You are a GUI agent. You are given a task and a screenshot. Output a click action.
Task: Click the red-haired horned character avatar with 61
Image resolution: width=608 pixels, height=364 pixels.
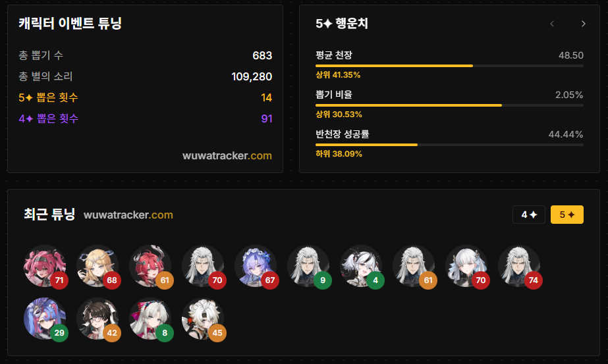tap(150, 266)
